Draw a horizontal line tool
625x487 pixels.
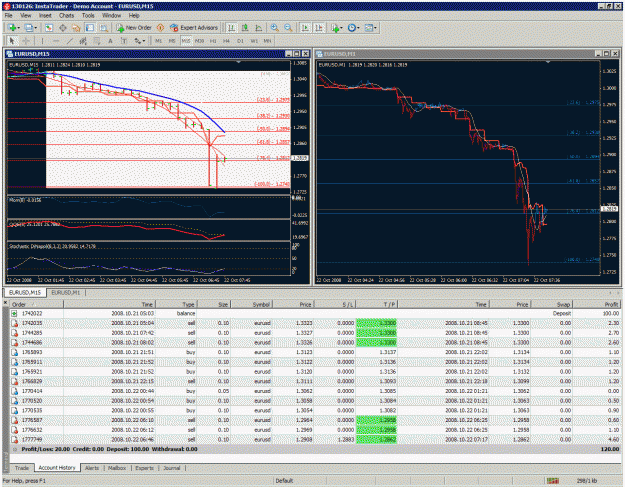[x=56, y=41]
